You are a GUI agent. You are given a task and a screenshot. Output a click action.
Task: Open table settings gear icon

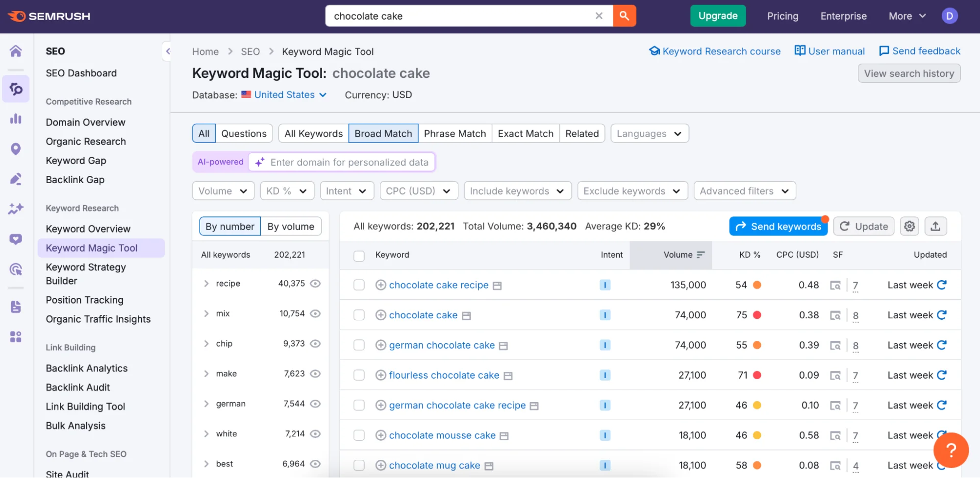pyautogui.click(x=909, y=226)
